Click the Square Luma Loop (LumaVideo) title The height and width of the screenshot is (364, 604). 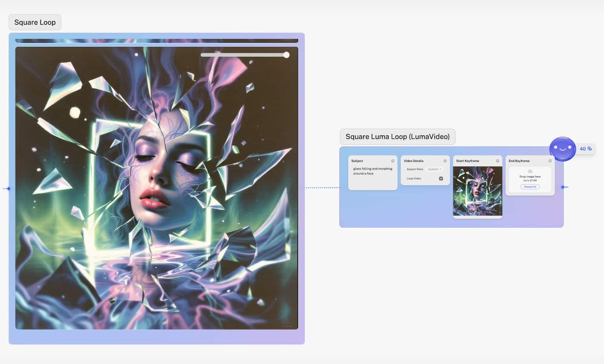[x=397, y=136]
